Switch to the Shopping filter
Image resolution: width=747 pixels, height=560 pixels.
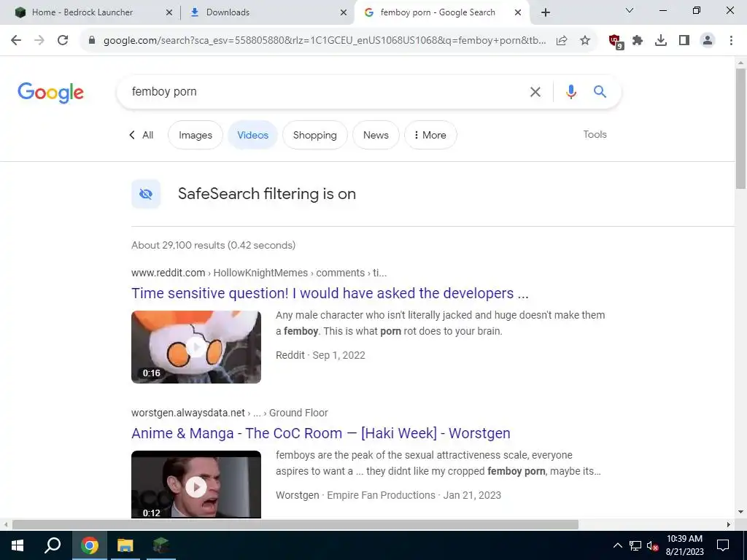pyautogui.click(x=315, y=135)
